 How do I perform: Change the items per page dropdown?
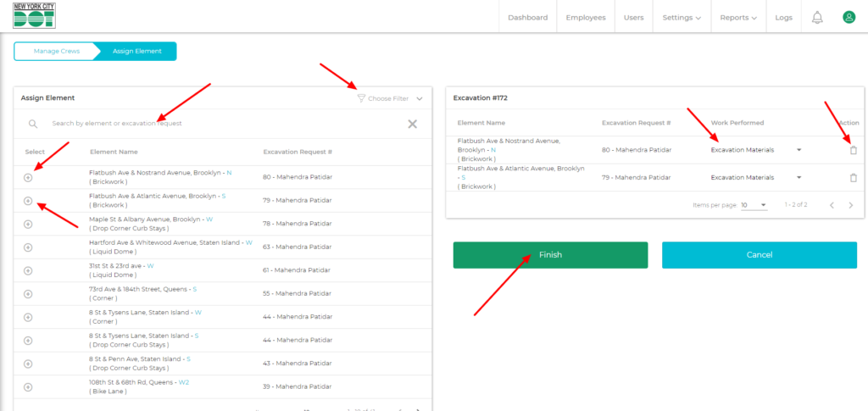(754, 205)
